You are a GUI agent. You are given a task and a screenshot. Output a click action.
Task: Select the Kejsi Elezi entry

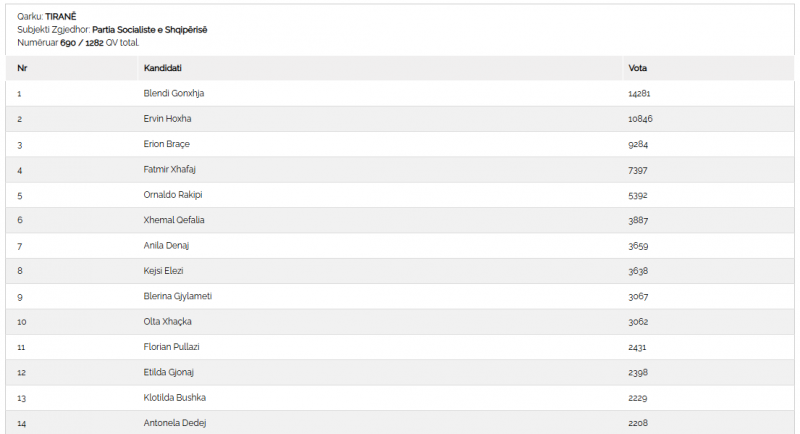coord(163,271)
